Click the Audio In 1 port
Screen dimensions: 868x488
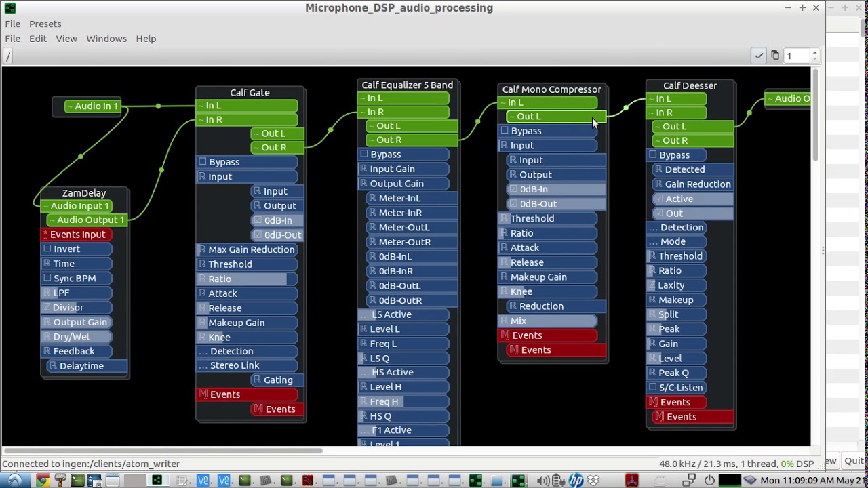[94, 106]
